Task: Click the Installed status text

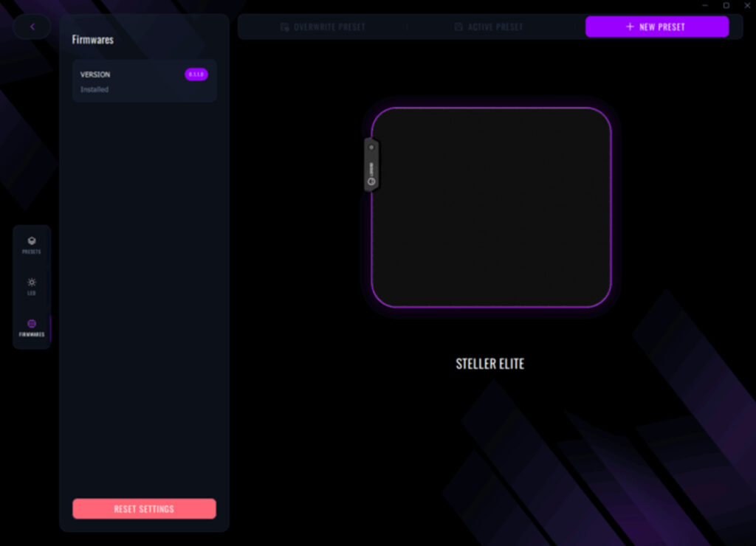Action: click(x=94, y=90)
